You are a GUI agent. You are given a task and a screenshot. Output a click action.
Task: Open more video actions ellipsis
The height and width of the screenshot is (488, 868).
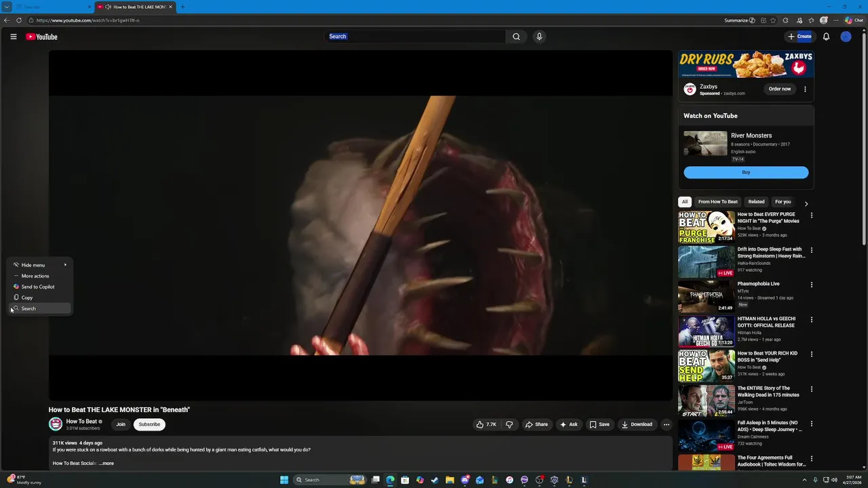(x=666, y=424)
